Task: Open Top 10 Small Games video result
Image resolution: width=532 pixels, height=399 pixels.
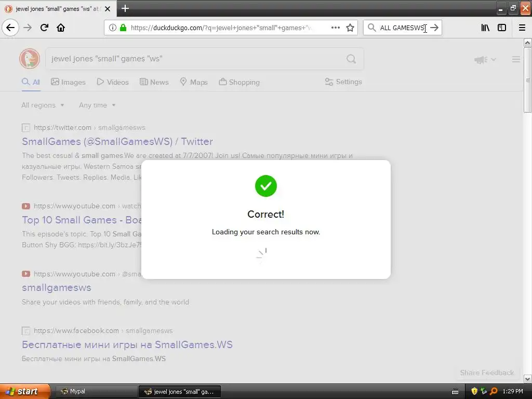Action: pos(82,220)
